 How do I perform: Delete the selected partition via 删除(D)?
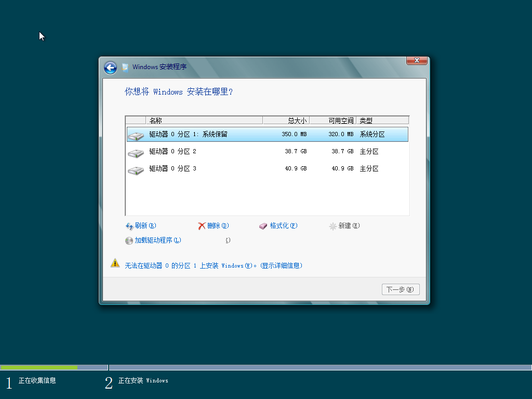click(218, 225)
